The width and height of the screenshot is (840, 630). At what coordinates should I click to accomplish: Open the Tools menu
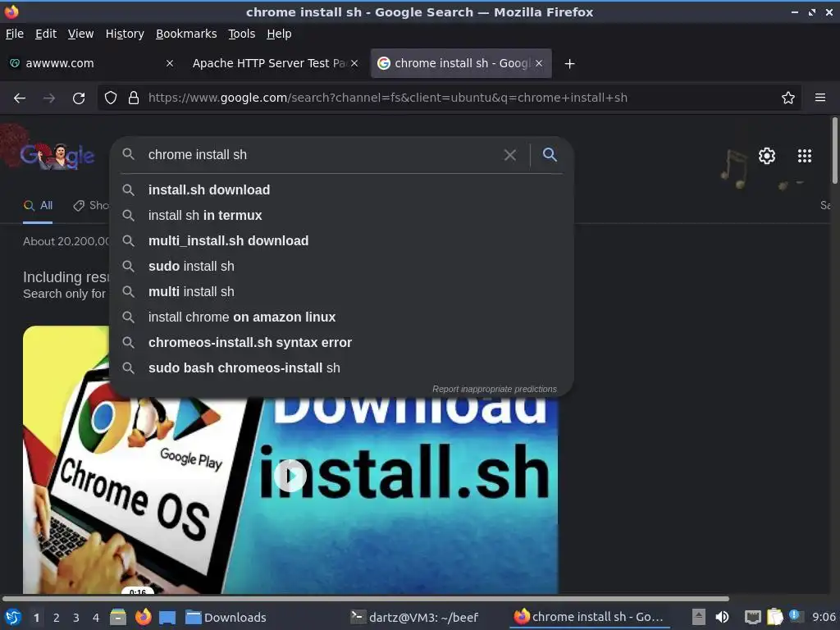click(241, 34)
